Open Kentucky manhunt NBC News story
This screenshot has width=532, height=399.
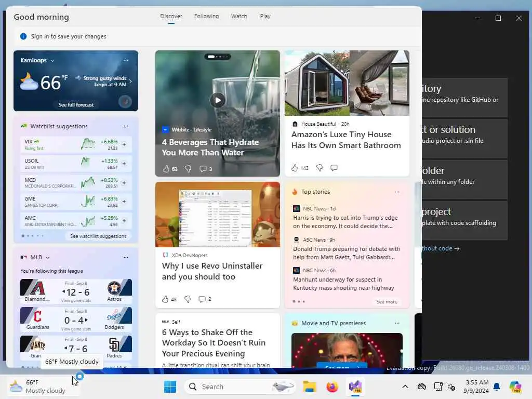click(343, 284)
